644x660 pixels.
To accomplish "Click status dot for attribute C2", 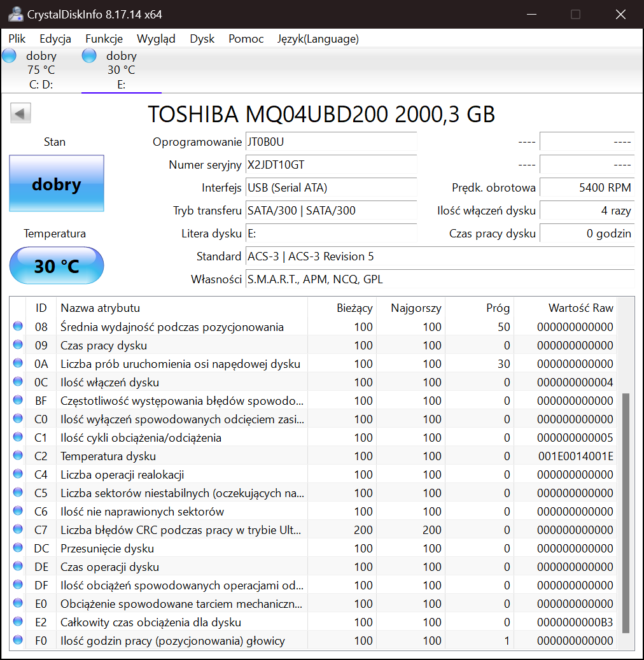I will point(18,456).
